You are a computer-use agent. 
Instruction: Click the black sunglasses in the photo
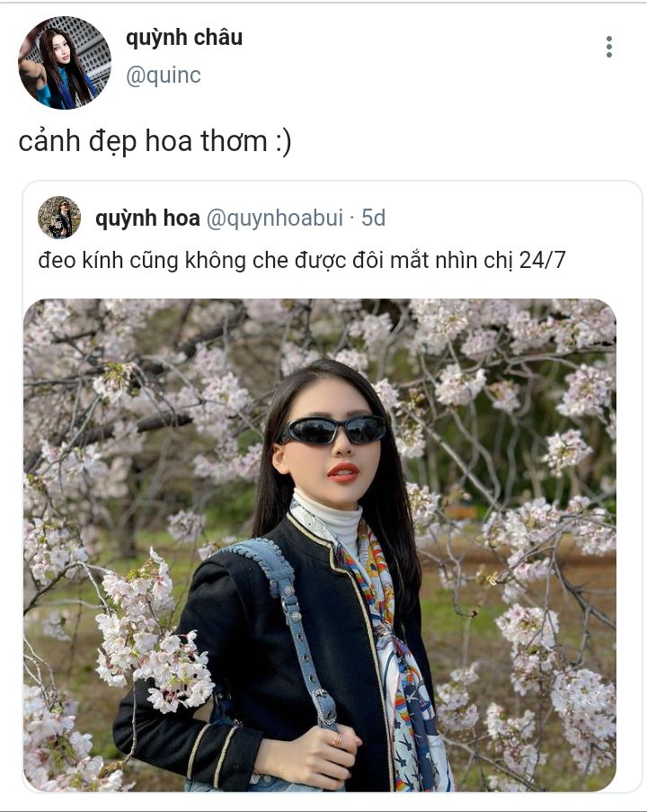(x=333, y=430)
